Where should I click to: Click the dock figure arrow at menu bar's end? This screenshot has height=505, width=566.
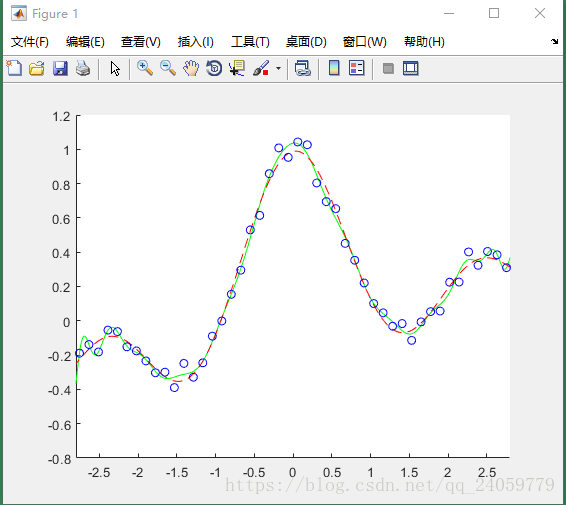pyautogui.click(x=554, y=41)
